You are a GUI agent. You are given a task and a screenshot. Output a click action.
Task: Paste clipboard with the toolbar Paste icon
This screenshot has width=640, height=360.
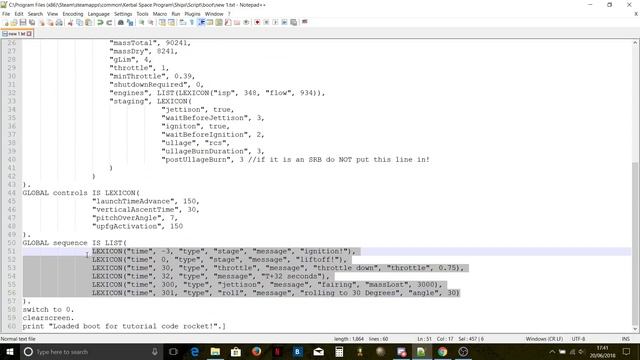(88, 22)
